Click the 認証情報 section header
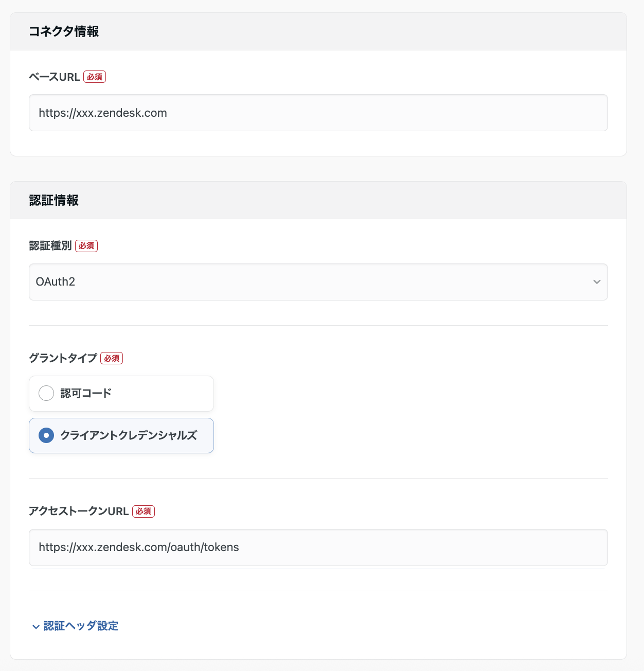The image size is (644, 671). tap(54, 200)
